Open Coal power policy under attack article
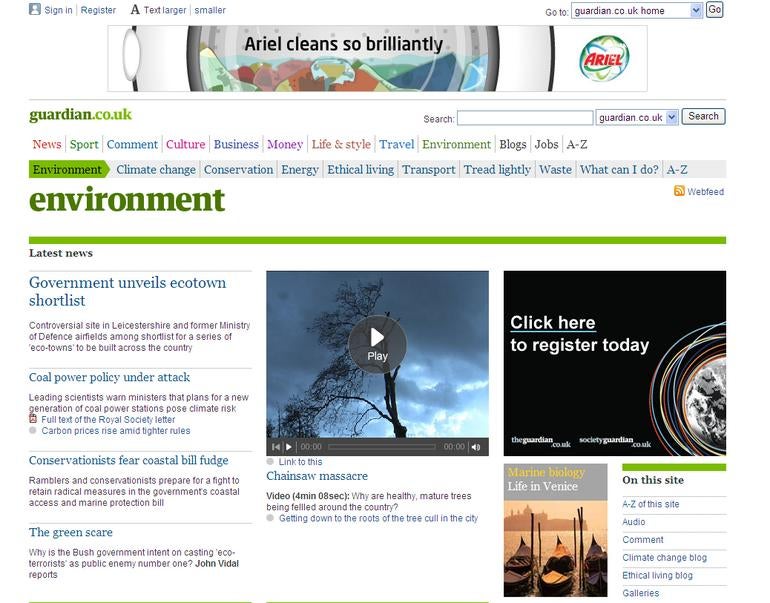The image size is (770, 603). 110,377
